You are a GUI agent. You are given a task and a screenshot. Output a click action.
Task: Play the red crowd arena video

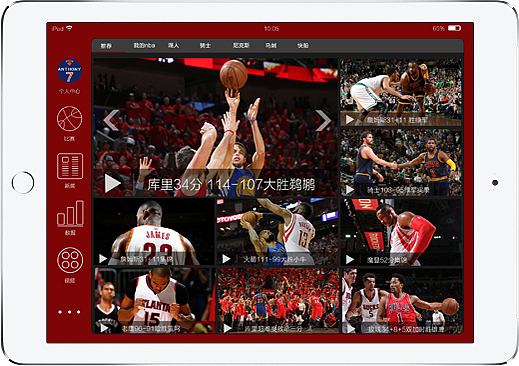pos(227,328)
